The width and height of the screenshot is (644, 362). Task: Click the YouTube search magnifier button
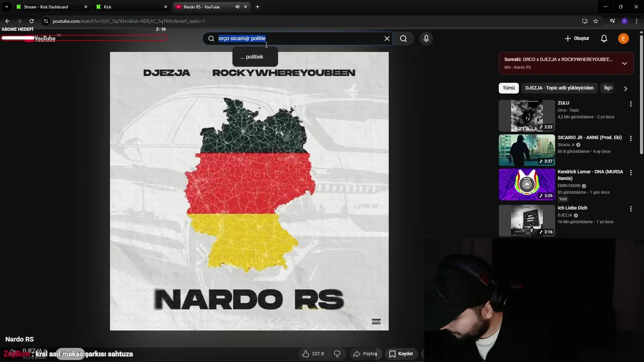coord(404,39)
